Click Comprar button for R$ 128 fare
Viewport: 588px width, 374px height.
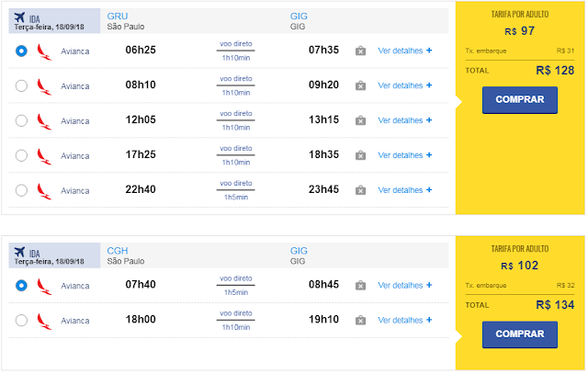[x=519, y=100]
